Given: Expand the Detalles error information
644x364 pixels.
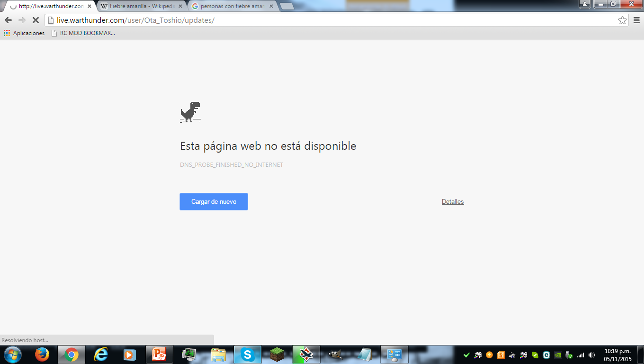Looking at the screenshot, I should 452,201.
